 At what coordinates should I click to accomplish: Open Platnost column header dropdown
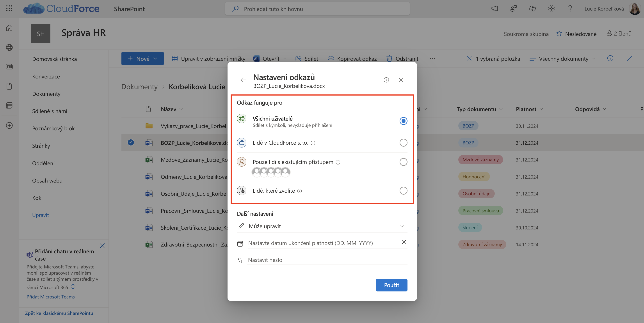click(529, 109)
